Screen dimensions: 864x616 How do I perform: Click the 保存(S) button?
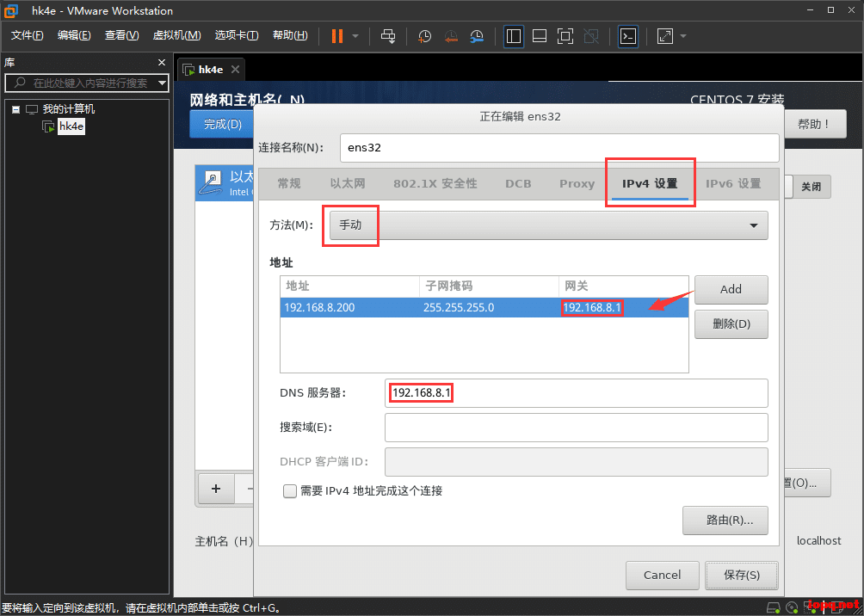coord(741,575)
